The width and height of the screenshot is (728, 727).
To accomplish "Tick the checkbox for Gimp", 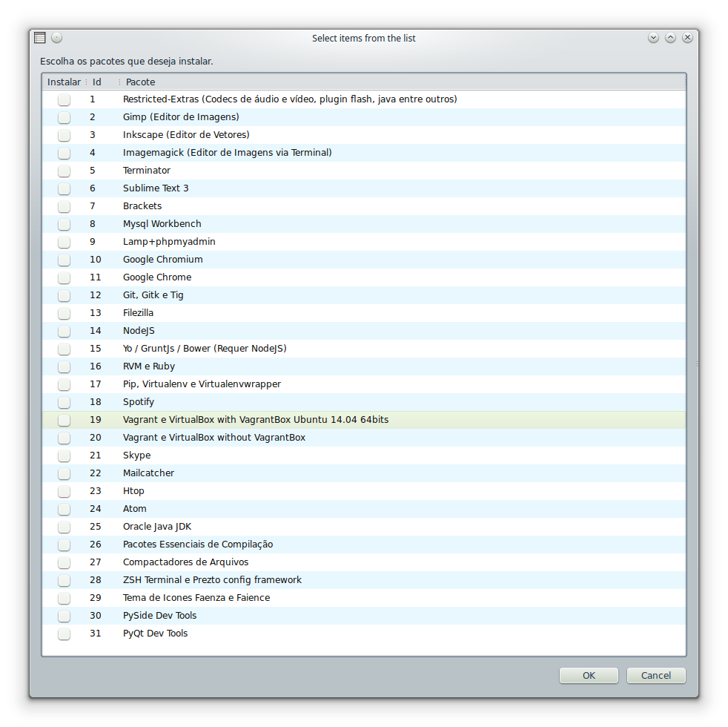I will (64, 117).
